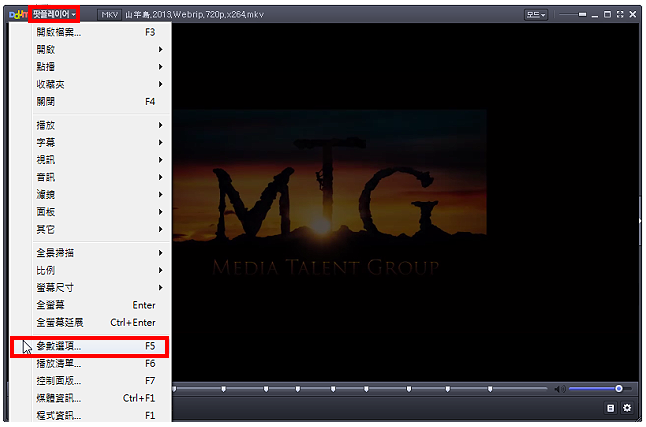Select 開啟檔案... menu entry

tap(90, 32)
